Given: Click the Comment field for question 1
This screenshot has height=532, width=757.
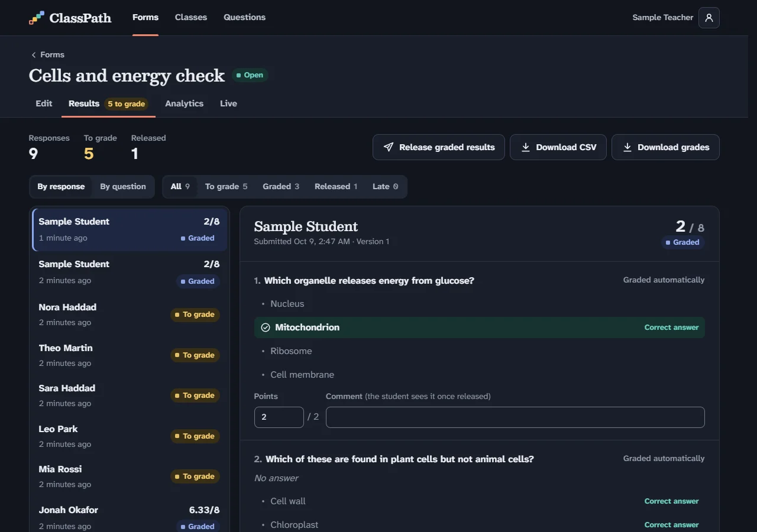Looking at the screenshot, I should [515, 417].
